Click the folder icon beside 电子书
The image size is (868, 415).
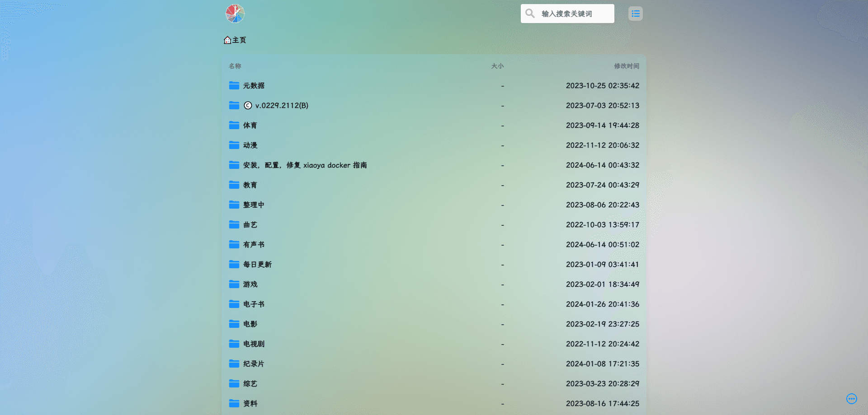click(x=234, y=304)
